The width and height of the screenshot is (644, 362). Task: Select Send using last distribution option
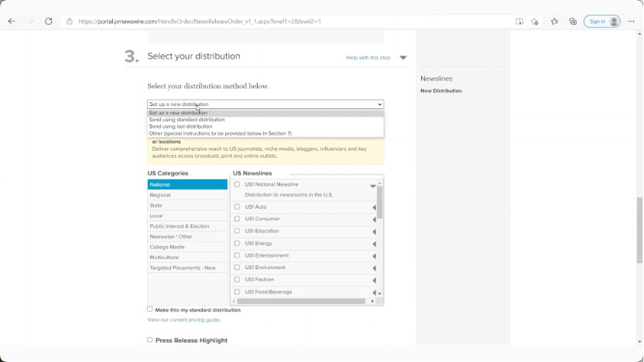[x=180, y=127]
